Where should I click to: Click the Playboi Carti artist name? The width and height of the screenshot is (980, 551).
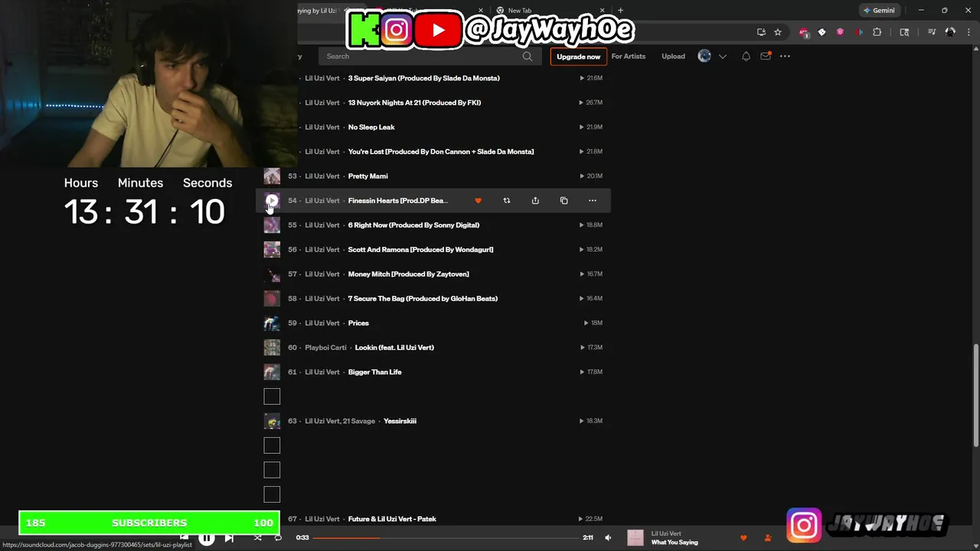point(325,347)
